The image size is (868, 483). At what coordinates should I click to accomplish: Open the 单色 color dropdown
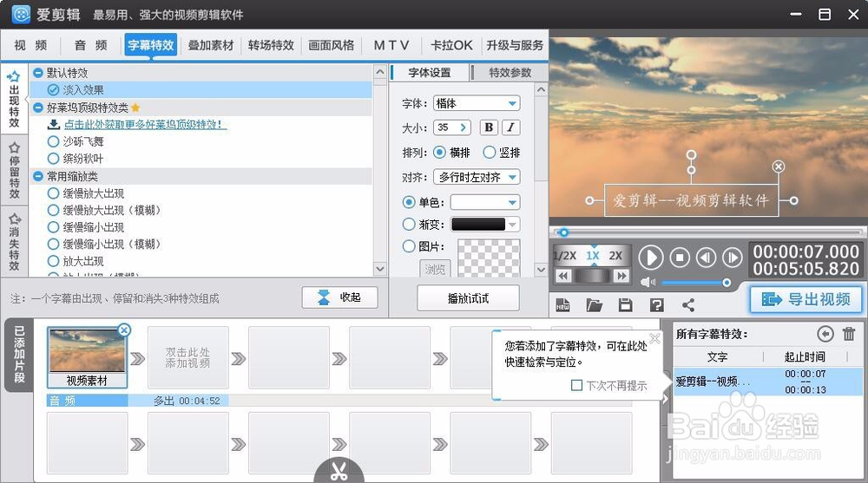pos(485,203)
